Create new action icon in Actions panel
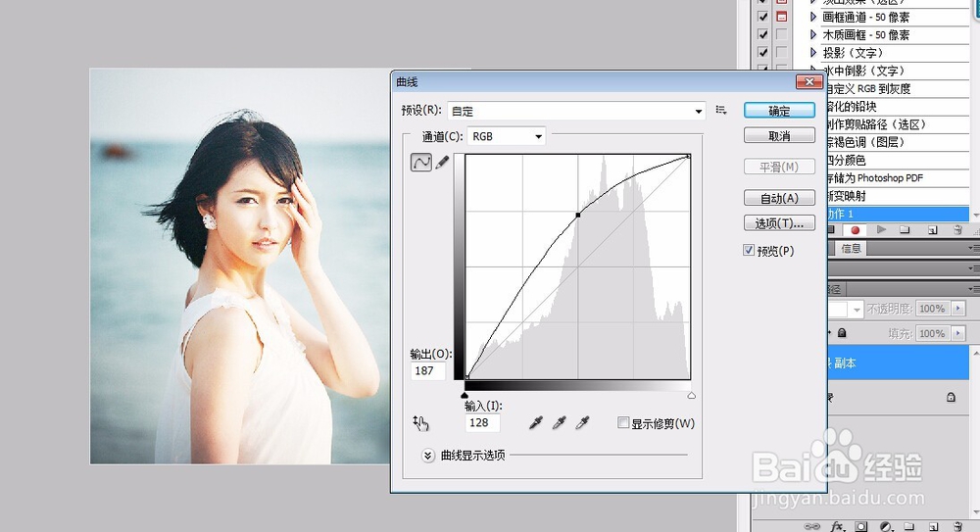This screenshot has height=532, width=980. point(932,230)
